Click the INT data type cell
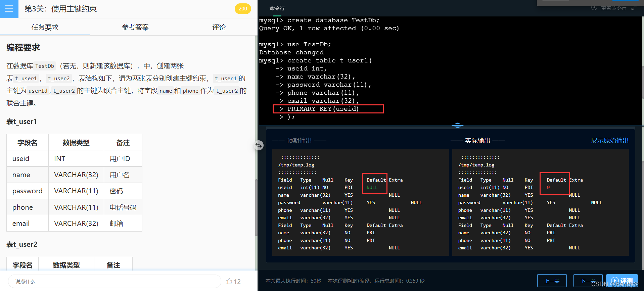Screen dimensions: 644x291 pyautogui.click(x=76, y=158)
